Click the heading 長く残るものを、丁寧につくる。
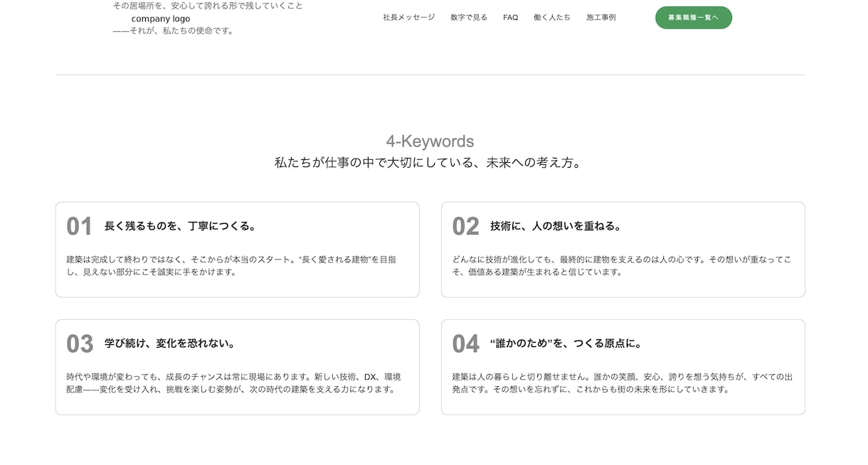 [180, 226]
